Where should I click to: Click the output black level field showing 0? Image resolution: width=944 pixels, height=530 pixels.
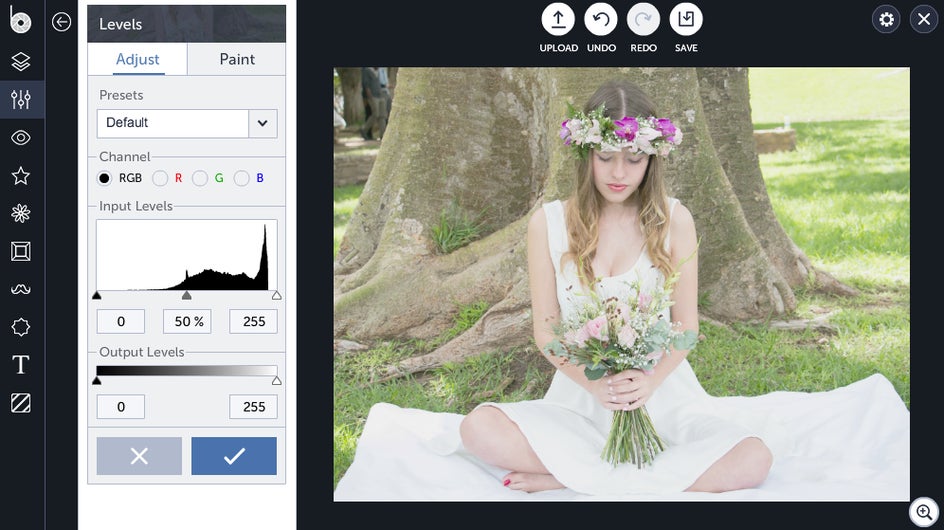tap(121, 407)
